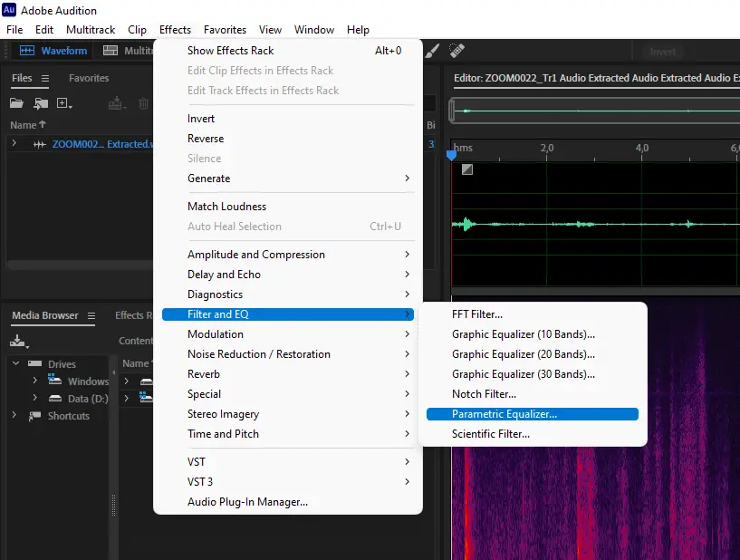Image resolution: width=740 pixels, height=560 pixels.
Task: Open the Clip menu
Action: 138,30
